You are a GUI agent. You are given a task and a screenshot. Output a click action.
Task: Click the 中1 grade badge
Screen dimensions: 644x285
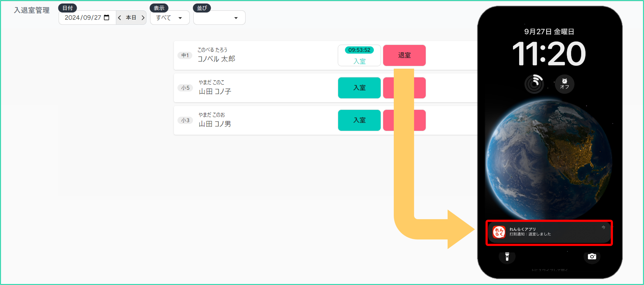[x=185, y=55]
